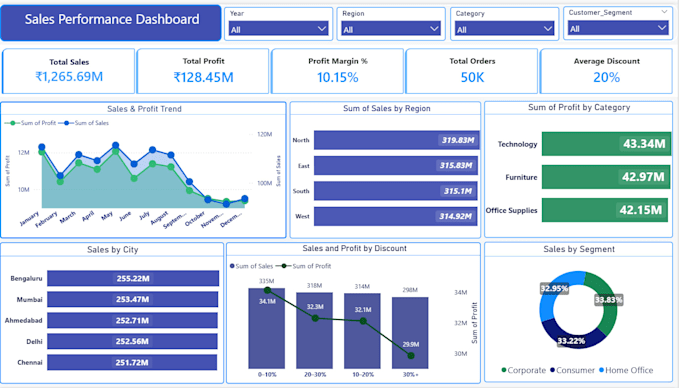The width and height of the screenshot is (680, 388).
Task: Select the Total Sales KPI card
Action: point(69,71)
